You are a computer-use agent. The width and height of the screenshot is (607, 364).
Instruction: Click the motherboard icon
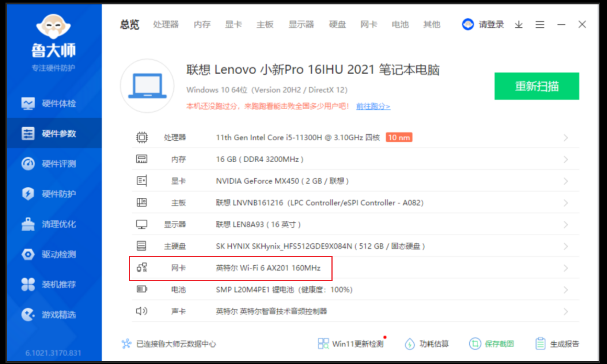point(142,202)
